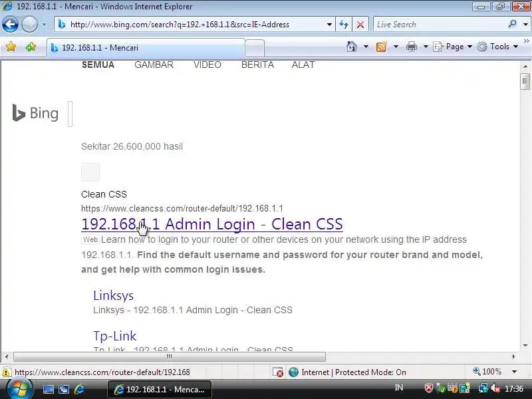Click the Print toolbar icon
This screenshot has width=532, height=399.
pos(411,47)
